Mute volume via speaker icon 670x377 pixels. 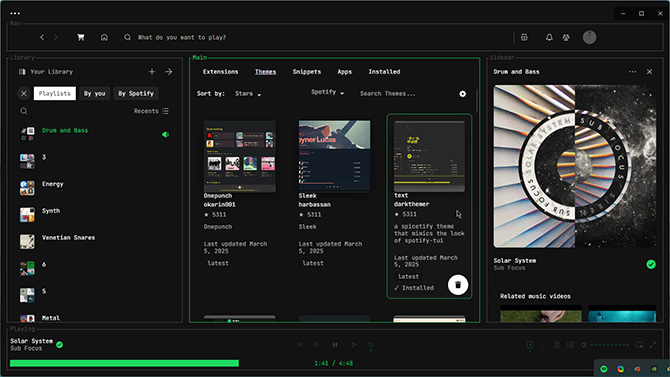tap(584, 345)
